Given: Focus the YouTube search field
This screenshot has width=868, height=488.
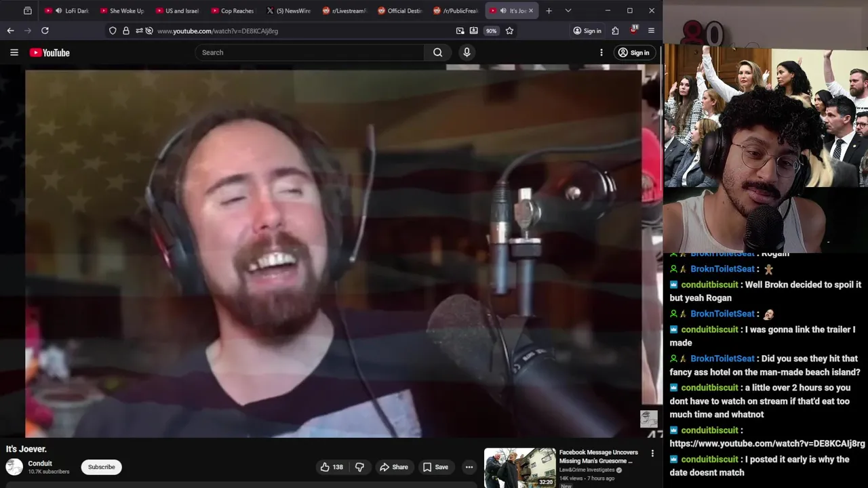Looking at the screenshot, I should [x=310, y=52].
